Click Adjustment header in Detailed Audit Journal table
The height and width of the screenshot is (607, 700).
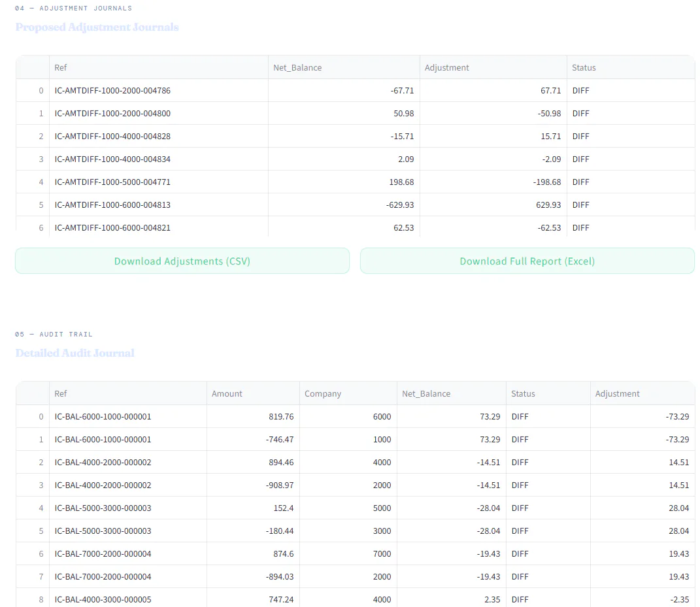click(642, 393)
